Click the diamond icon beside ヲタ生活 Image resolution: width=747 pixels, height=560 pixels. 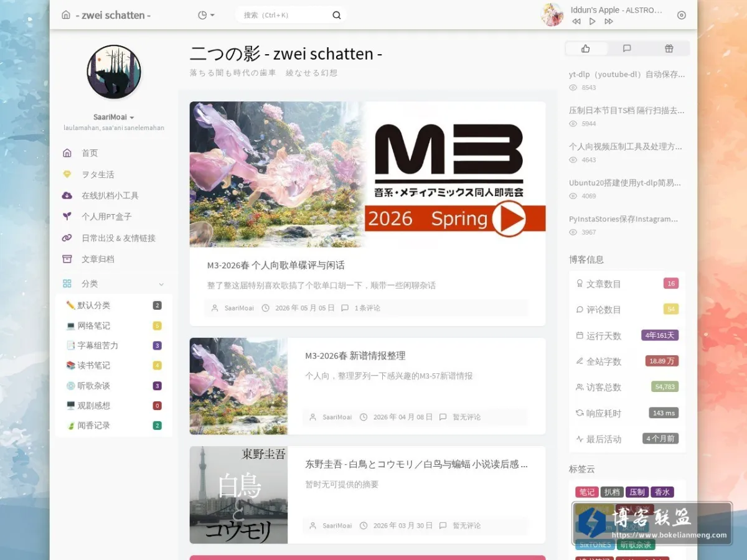(67, 174)
